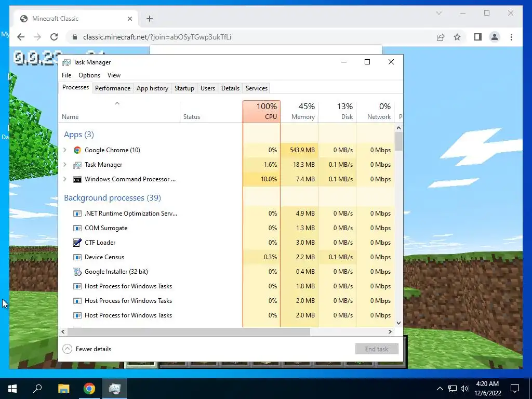Click the Google Installer (32 bit) icon
Viewport: 532px width, 399px height.
tap(77, 272)
